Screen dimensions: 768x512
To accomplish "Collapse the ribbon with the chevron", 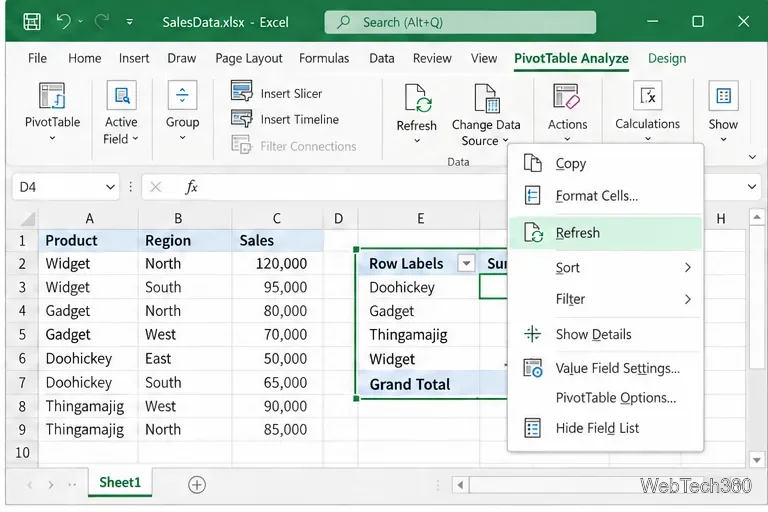I will [752, 157].
